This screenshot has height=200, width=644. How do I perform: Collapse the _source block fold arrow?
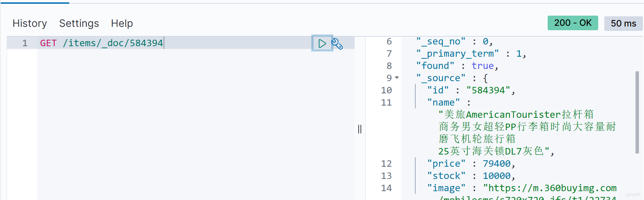click(397, 78)
